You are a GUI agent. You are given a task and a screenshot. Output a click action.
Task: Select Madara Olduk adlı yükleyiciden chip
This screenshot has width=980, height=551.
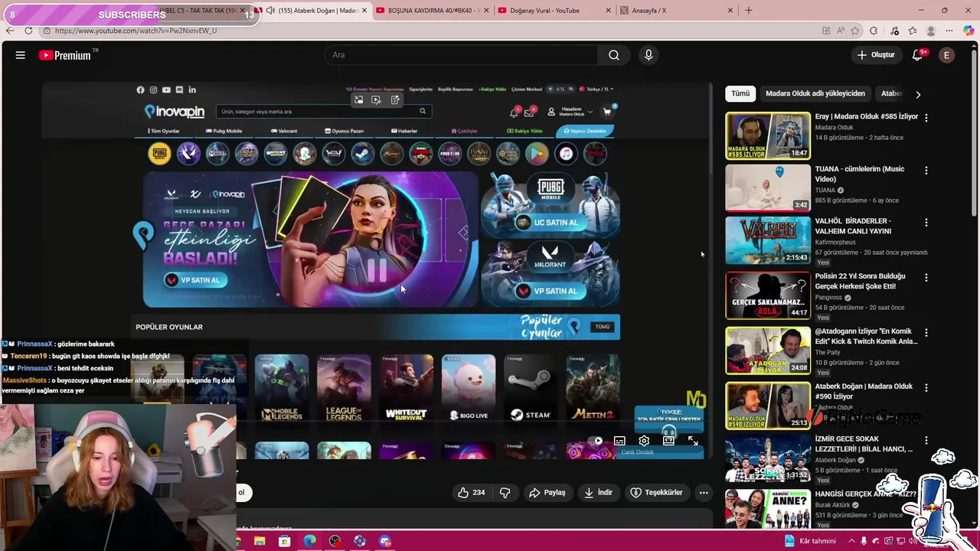[x=815, y=93]
